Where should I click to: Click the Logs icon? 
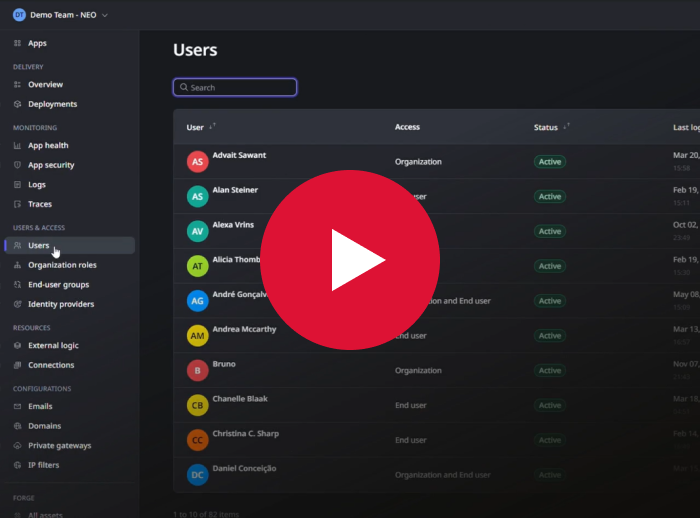coord(17,184)
